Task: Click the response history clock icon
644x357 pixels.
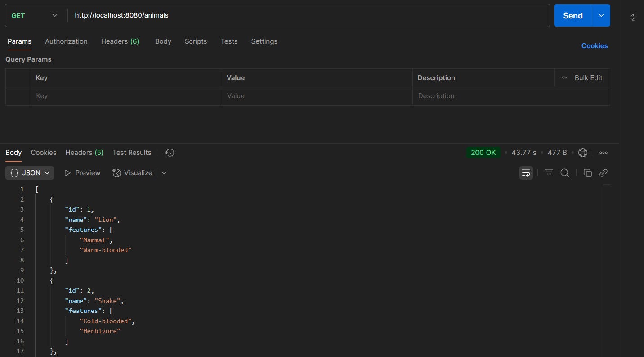Action: 170,153
